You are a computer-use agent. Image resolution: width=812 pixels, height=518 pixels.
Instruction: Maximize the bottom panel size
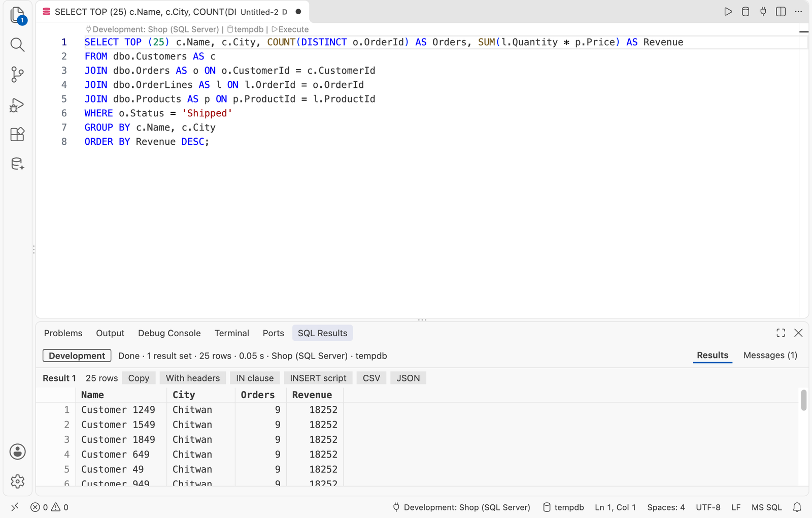pos(781,333)
